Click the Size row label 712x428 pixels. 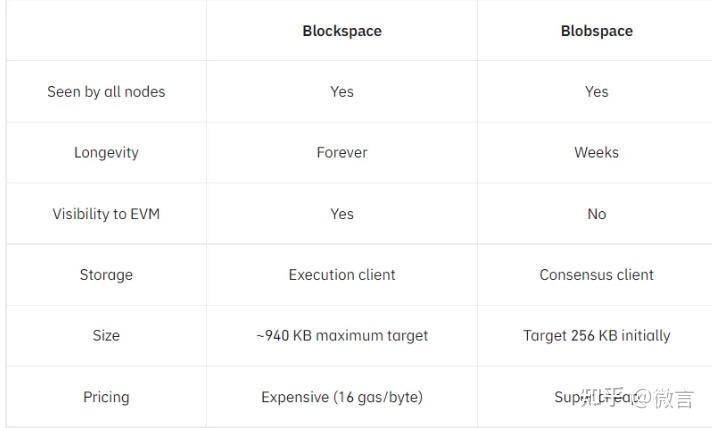click(x=106, y=336)
